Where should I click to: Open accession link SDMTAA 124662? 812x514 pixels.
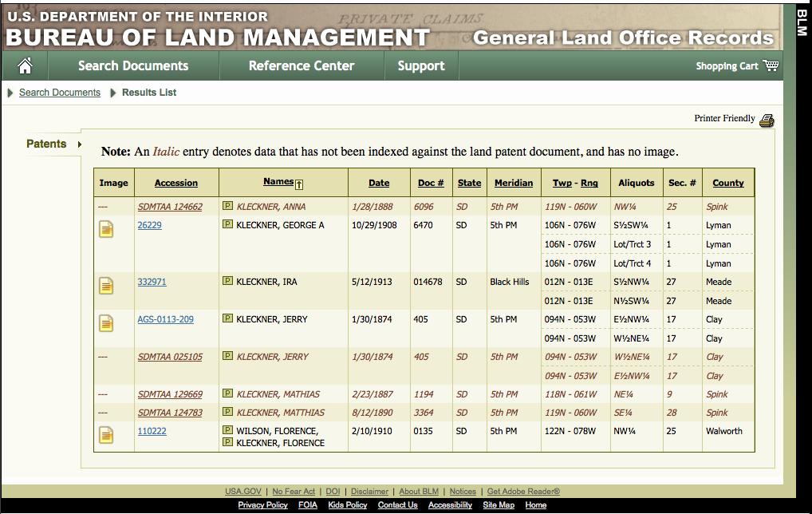[170, 207]
